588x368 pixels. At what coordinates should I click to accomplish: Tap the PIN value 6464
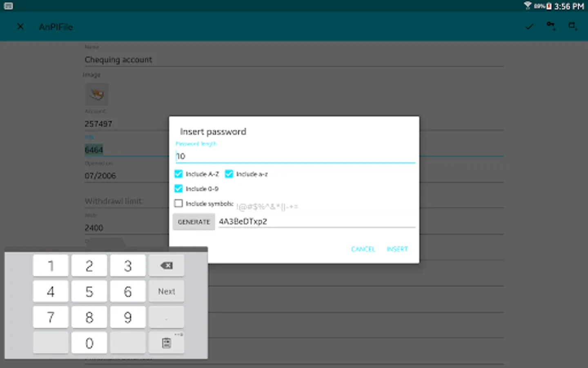94,150
